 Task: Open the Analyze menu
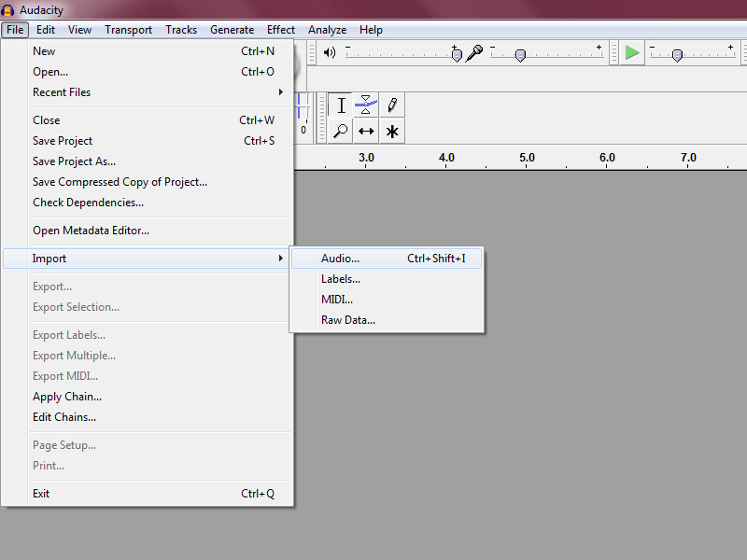coord(328,30)
